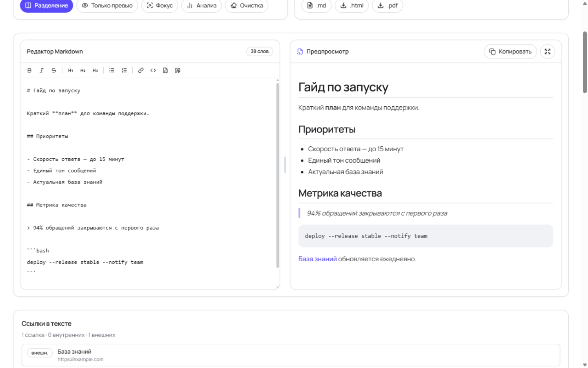
Task: Click the https://example.com URL in links list
Action: pos(80,359)
